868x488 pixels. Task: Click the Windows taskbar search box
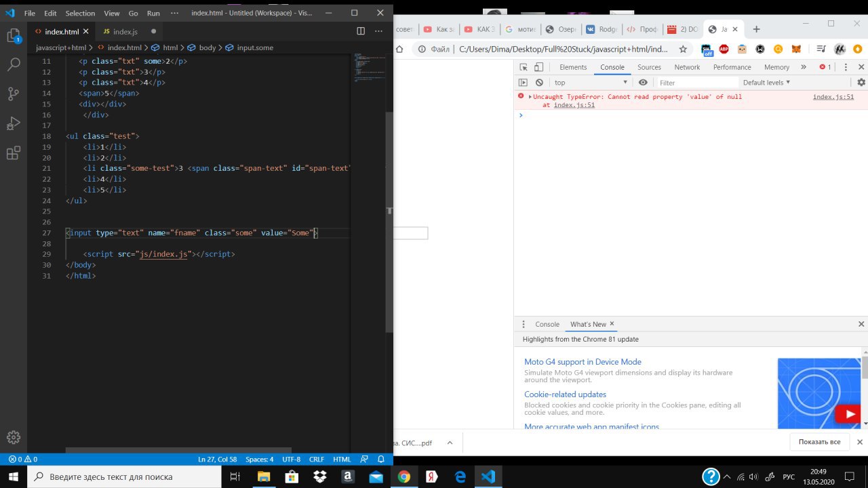click(x=125, y=476)
